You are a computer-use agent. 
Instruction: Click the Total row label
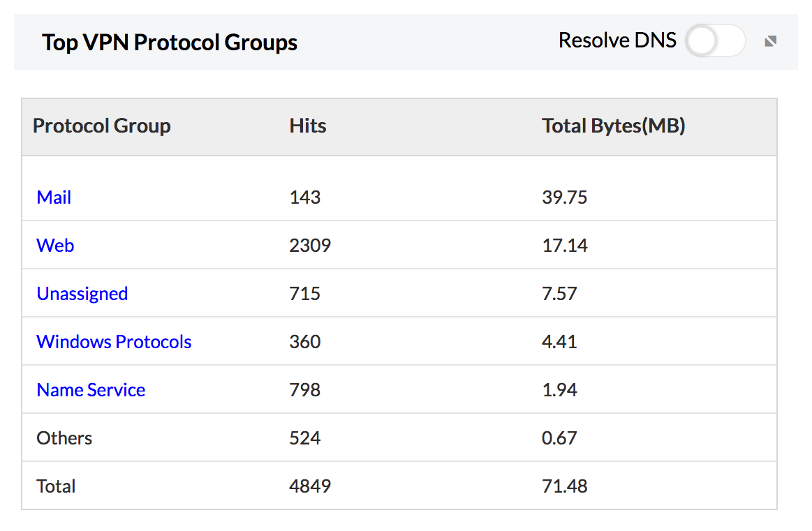click(x=56, y=486)
